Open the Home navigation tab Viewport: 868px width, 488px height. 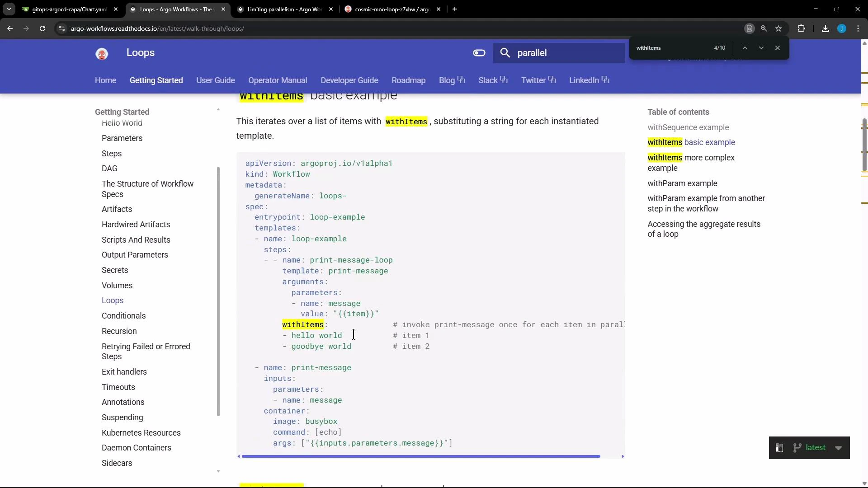coord(105,80)
